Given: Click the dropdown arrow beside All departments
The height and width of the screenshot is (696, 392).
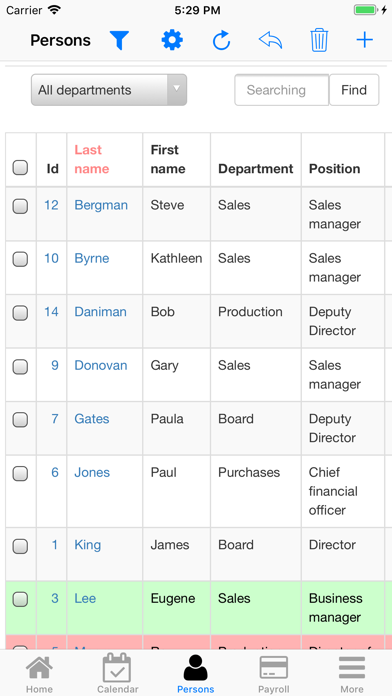Looking at the screenshot, I should (x=177, y=90).
